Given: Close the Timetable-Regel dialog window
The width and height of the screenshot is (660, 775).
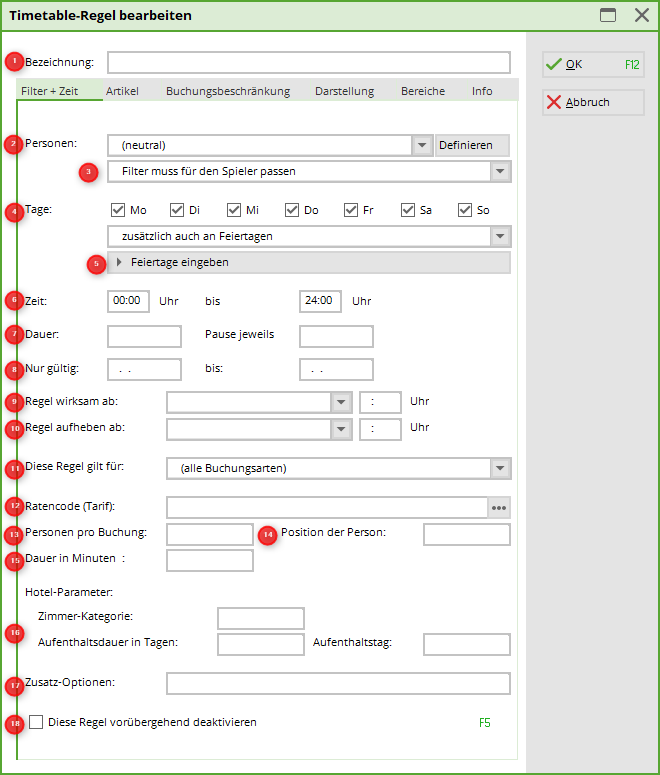Looking at the screenshot, I should coord(641,15).
